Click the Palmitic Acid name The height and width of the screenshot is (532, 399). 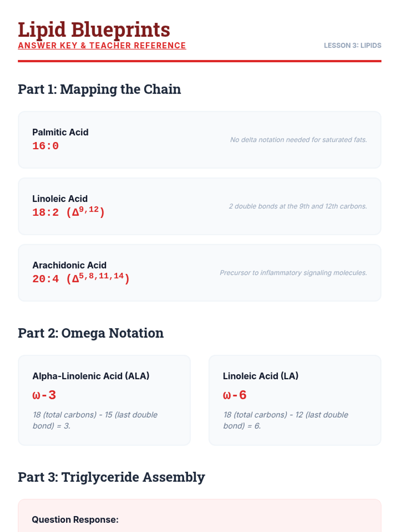pos(60,132)
